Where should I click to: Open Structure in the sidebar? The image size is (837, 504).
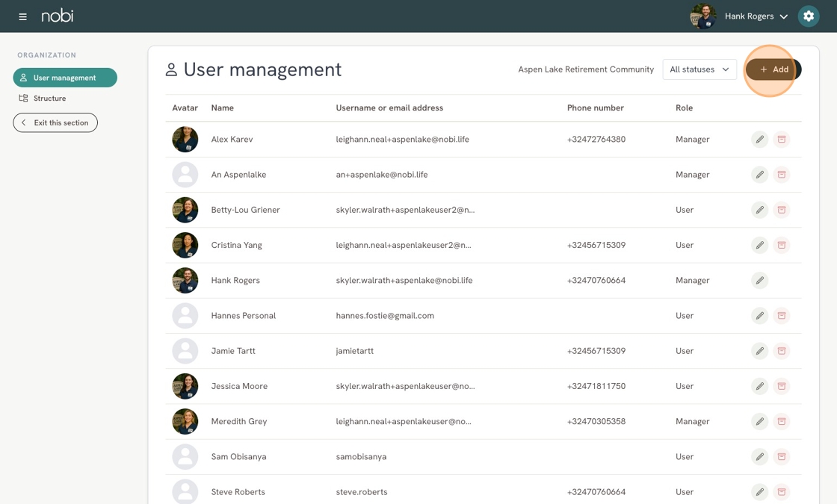[49, 99]
